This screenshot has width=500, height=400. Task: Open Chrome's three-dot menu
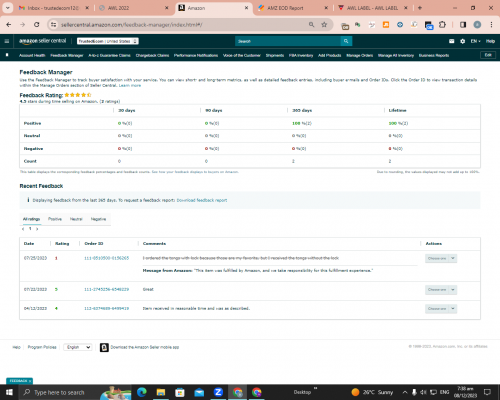pyautogui.click(x=491, y=25)
